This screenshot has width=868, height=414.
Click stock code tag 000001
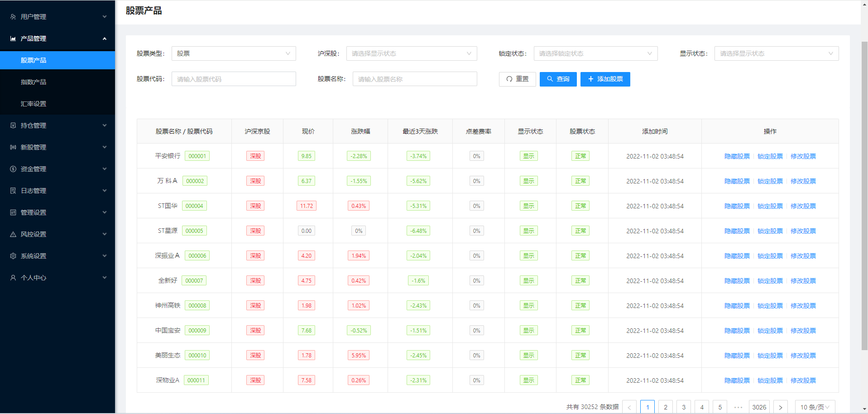coord(197,156)
